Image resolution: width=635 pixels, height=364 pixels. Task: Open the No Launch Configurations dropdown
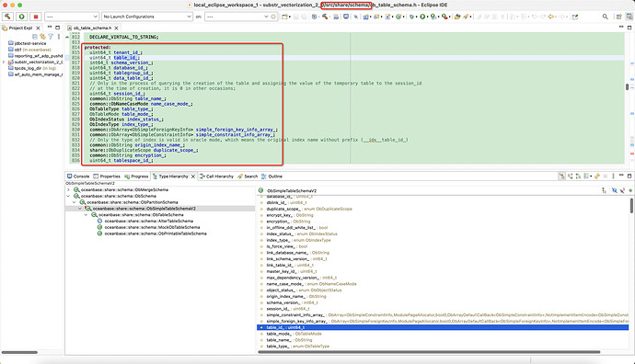pos(147,17)
